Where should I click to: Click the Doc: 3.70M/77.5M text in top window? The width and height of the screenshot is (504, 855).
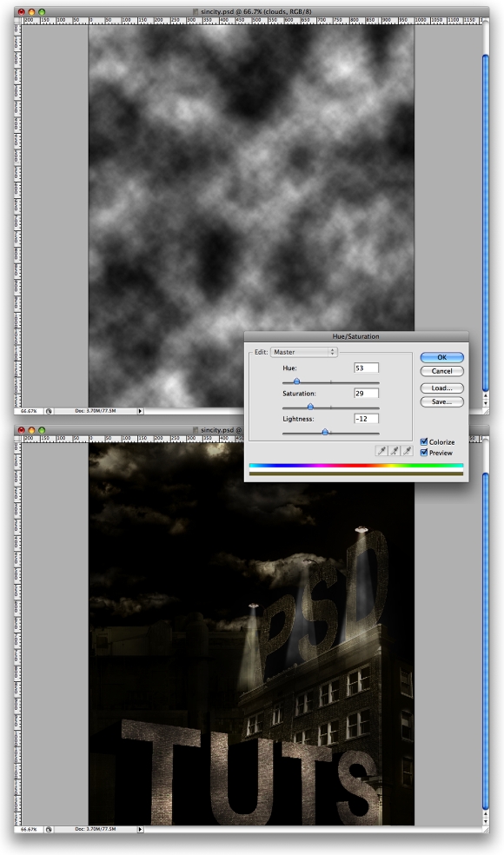pyautogui.click(x=96, y=411)
